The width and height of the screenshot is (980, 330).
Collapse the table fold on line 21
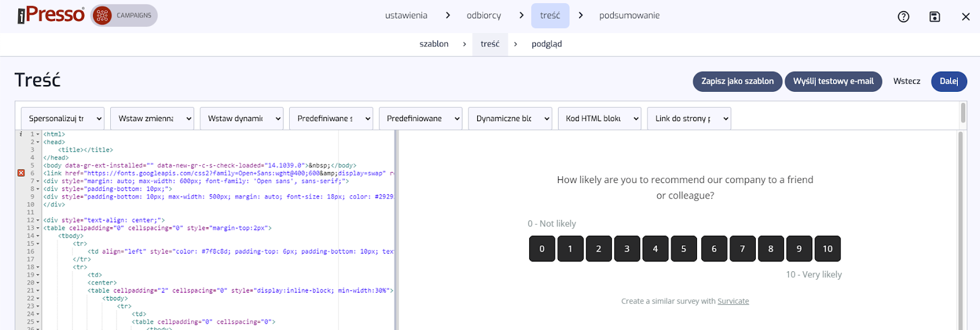click(38, 291)
